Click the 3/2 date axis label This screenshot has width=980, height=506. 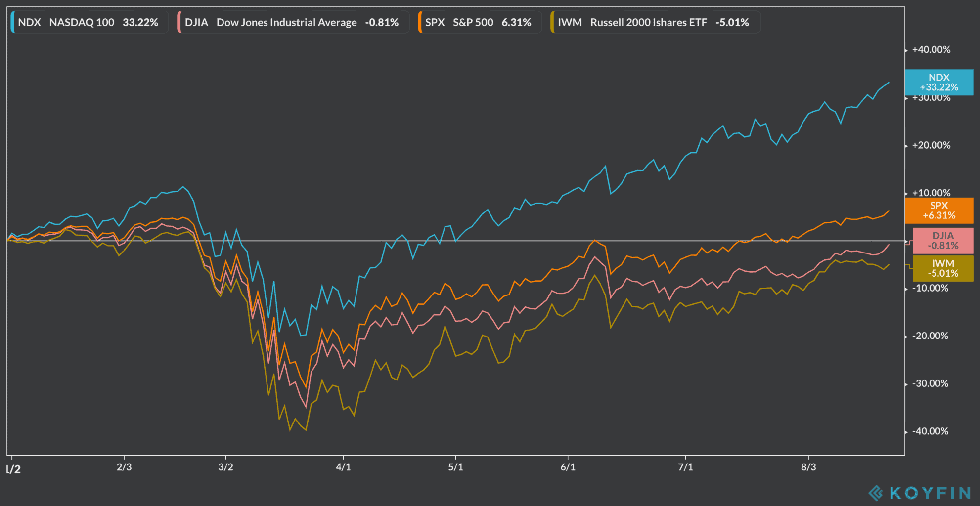click(226, 467)
